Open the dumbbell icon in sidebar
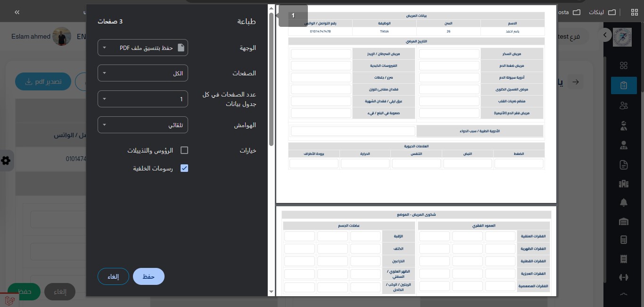 [624, 277]
